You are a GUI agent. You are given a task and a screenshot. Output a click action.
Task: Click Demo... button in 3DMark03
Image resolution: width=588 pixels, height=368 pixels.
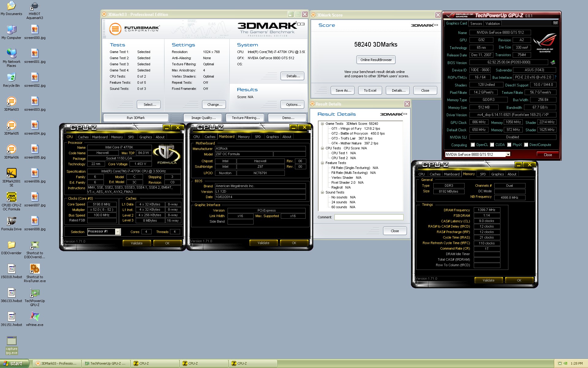(288, 118)
